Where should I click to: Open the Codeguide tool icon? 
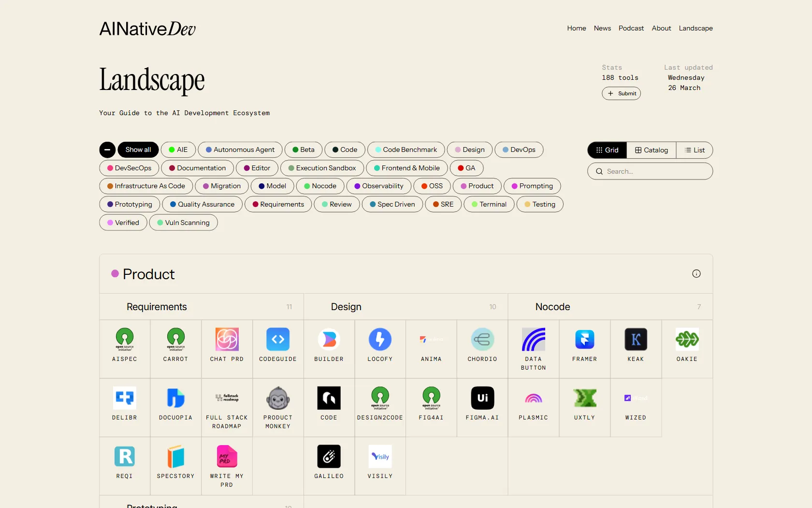point(278,339)
